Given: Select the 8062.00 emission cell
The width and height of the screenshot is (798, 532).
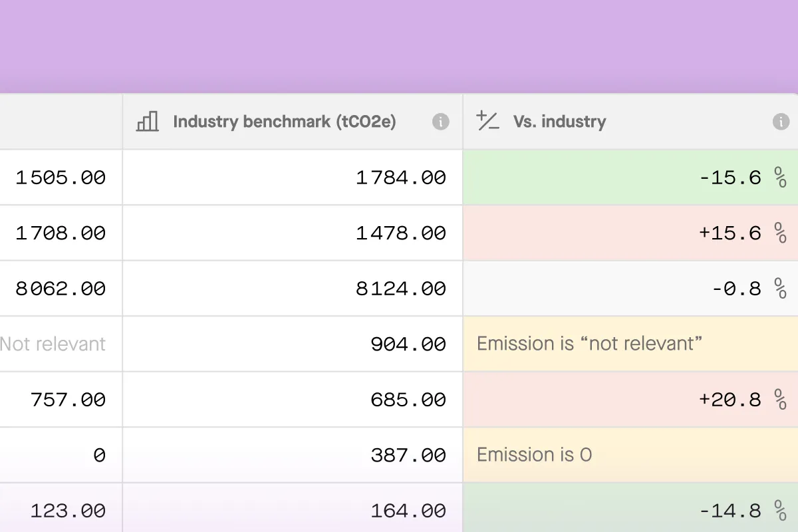Looking at the screenshot, I should [61, 289].
